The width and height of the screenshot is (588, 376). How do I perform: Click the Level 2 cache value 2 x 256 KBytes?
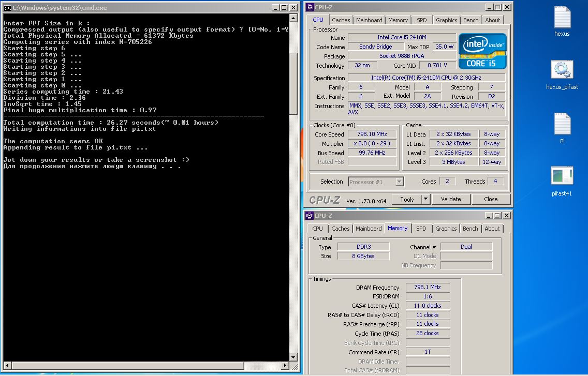pos(453,153)
